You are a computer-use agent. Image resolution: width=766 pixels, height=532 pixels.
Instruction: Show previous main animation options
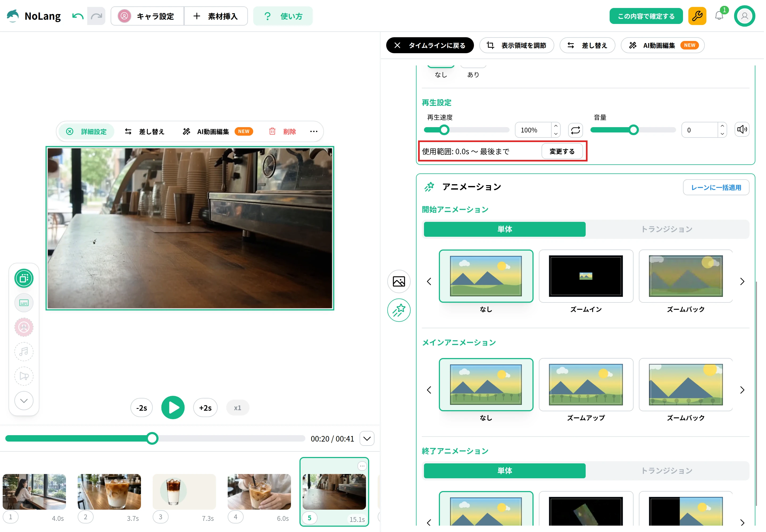429,390
